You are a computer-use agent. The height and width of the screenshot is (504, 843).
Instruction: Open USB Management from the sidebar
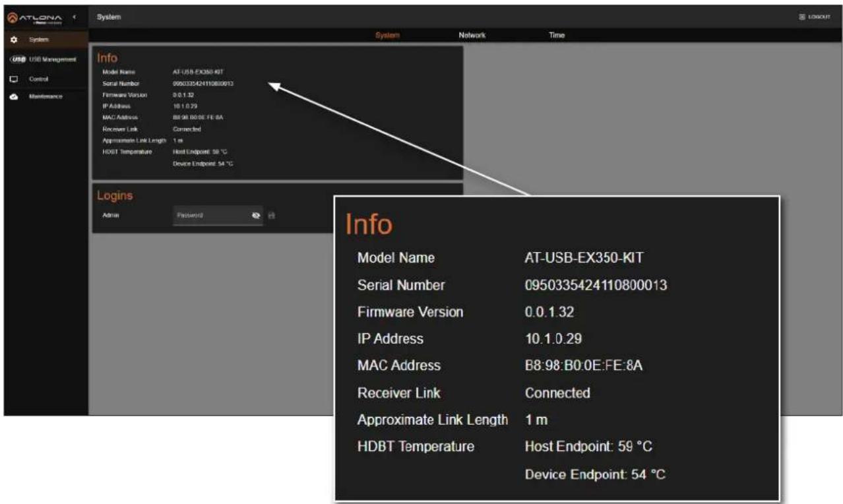(46, 59)
